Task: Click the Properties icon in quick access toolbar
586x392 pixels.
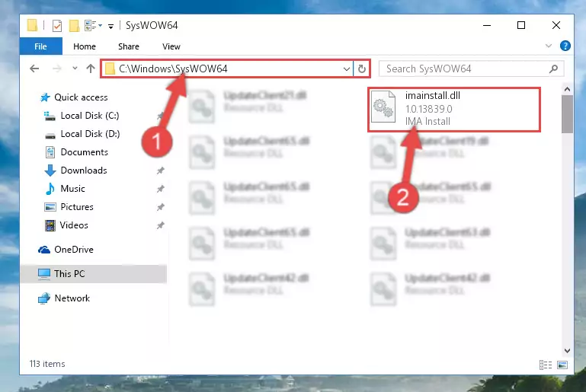Action: pyautogui.click(x=57, y=25)
